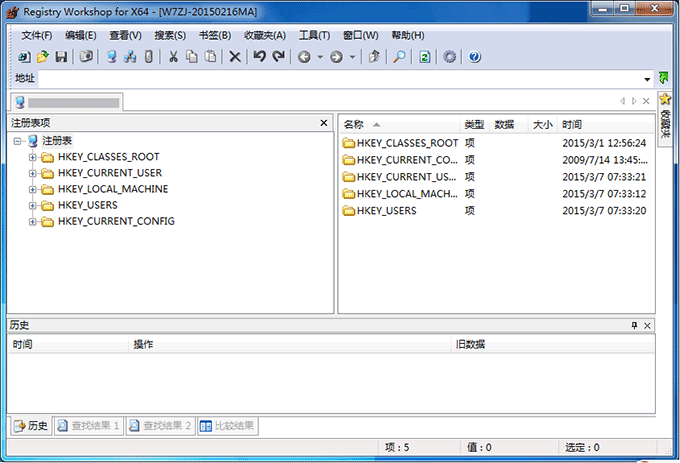Image resolution: width=680 pixels, height=463 pixels.
Task: Click the Undo arrow icon
Action: (259, 57)
